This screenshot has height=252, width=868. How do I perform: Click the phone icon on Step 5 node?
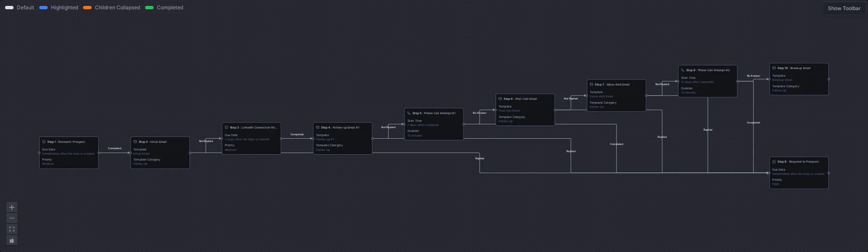pos(409,113)
